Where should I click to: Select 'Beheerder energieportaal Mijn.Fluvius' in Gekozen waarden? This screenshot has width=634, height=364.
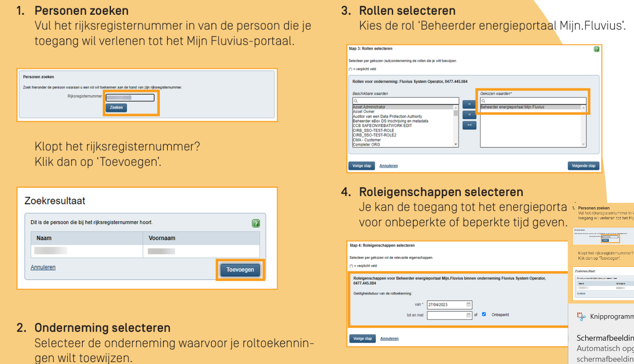click(x=512, y=107)
